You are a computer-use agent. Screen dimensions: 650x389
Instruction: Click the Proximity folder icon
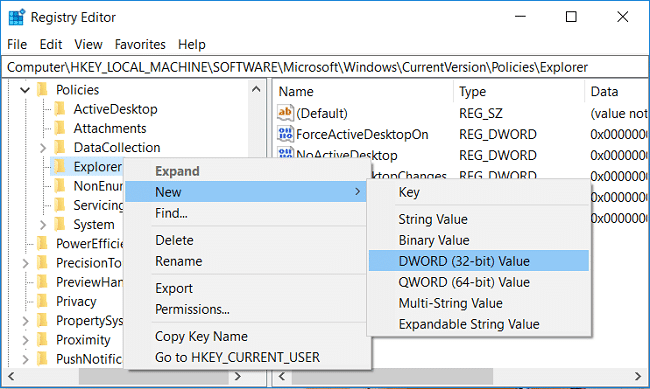42,340
